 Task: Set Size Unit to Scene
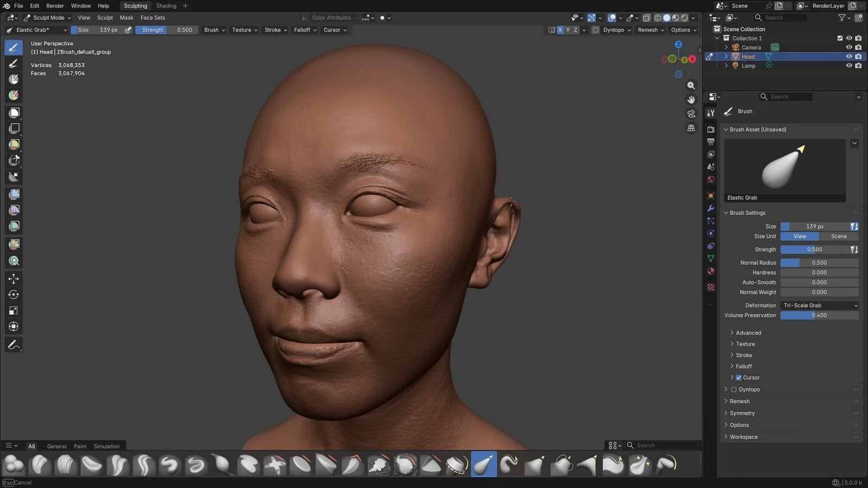(x=839, y=236)
